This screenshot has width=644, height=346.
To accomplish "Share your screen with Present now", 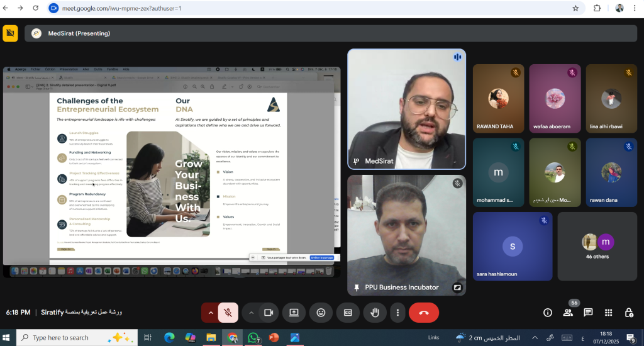I will point(294,312).
